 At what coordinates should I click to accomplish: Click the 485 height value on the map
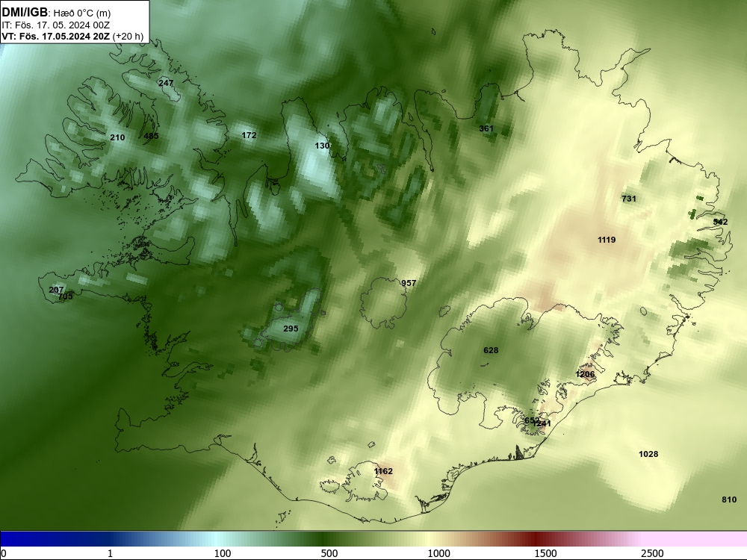pos(151,136)
